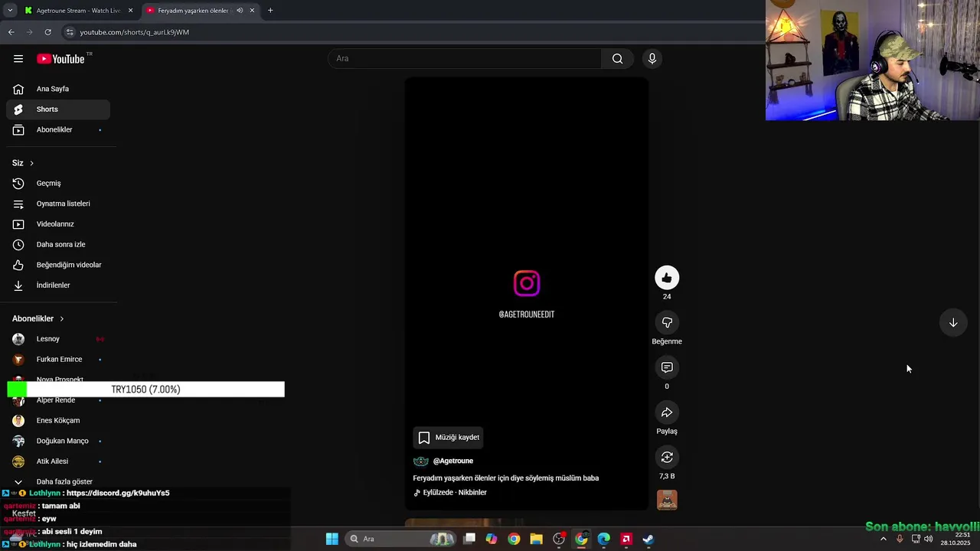Image resolution: width=980 pixels, height=551 pixels.
Task: Click the YouTube search field
Action: click(465, 59)
